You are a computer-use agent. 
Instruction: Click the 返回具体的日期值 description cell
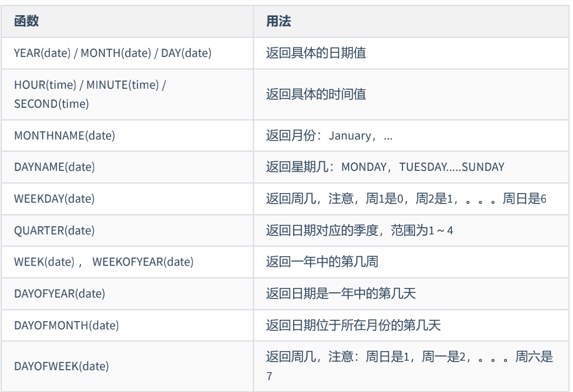[x=316, y=53]
